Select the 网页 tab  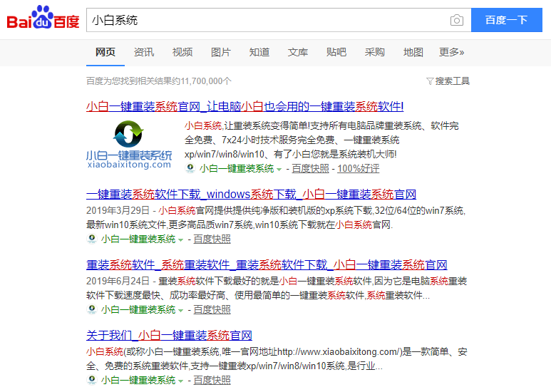[x=105, y=52]
